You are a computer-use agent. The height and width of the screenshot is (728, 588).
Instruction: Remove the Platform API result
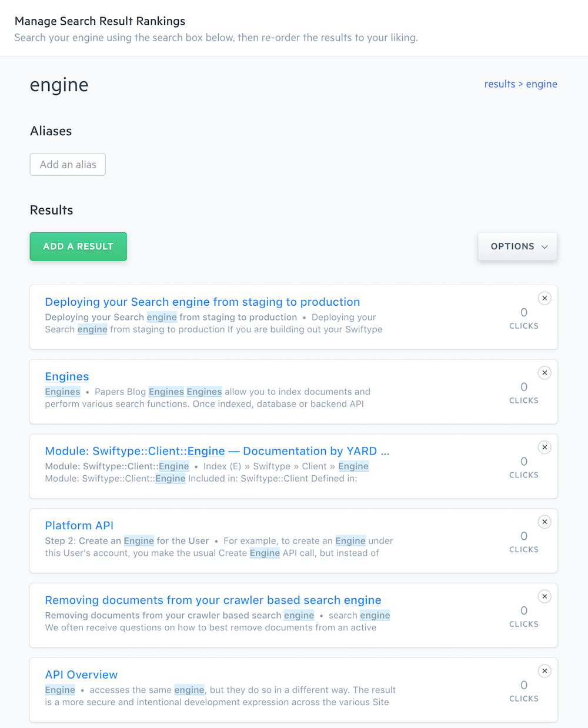pyautogui.click(x=545, y=522)
